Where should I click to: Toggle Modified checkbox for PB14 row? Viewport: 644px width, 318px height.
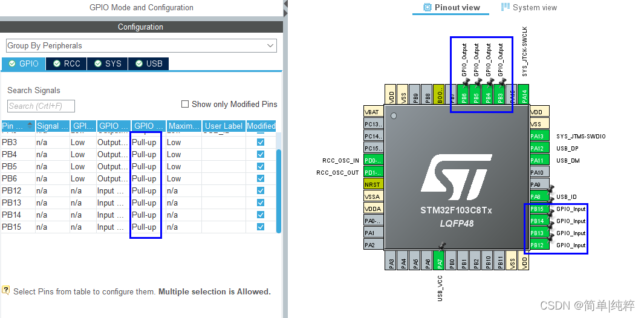coord(261,215)
